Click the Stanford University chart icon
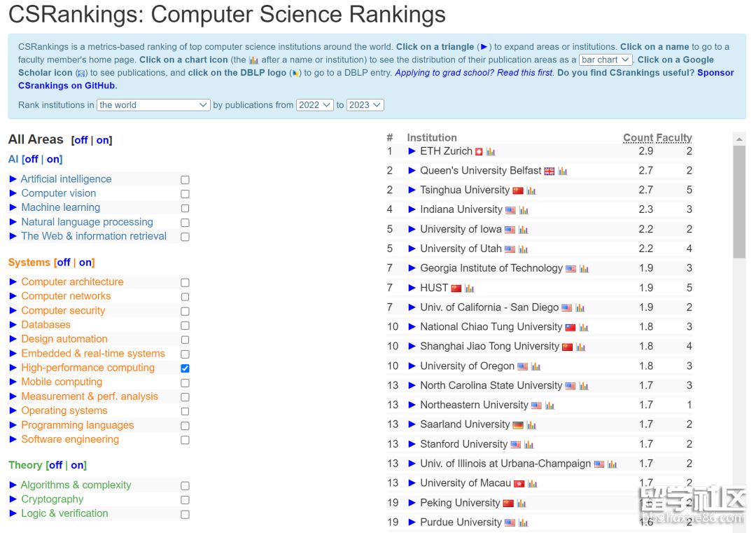Image resolution: width=756 pixels, height=533 pixels. (x=529, y=445)
